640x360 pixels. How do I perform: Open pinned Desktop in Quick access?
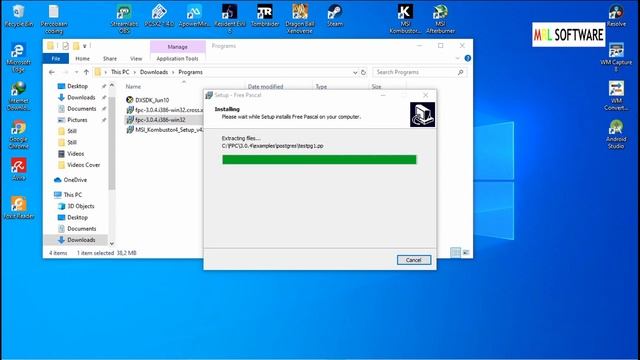78,86
